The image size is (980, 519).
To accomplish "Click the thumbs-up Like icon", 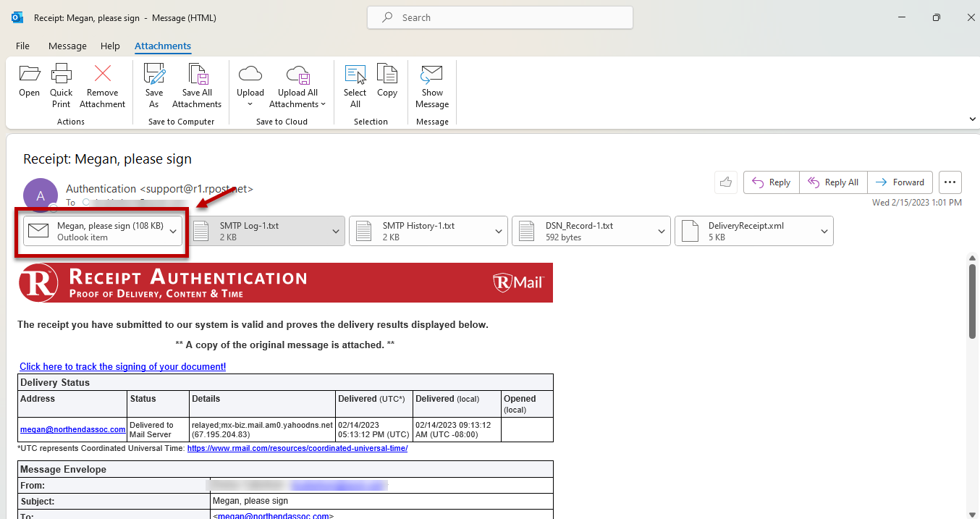I will coord(725,182).
